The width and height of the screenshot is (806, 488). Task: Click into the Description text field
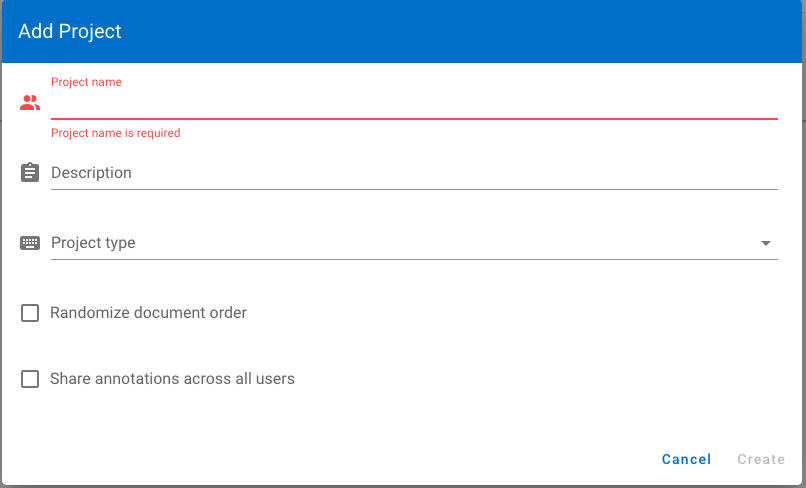(414, 173)
